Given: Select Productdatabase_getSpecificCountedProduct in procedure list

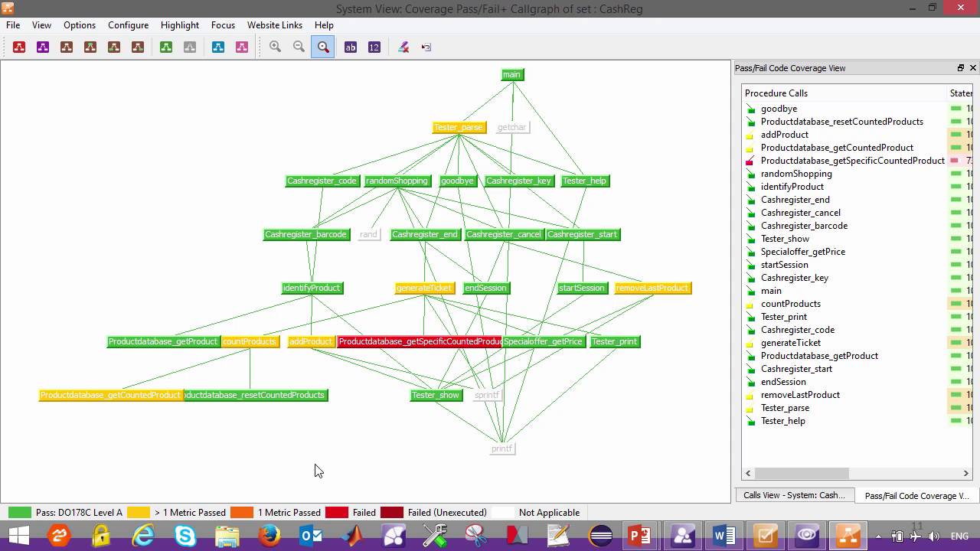Looking at the screenshot, I should [852, 161].
